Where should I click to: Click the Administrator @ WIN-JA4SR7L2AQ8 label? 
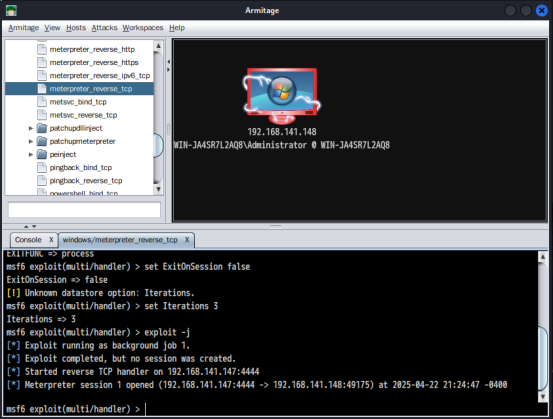coord(282,145)
